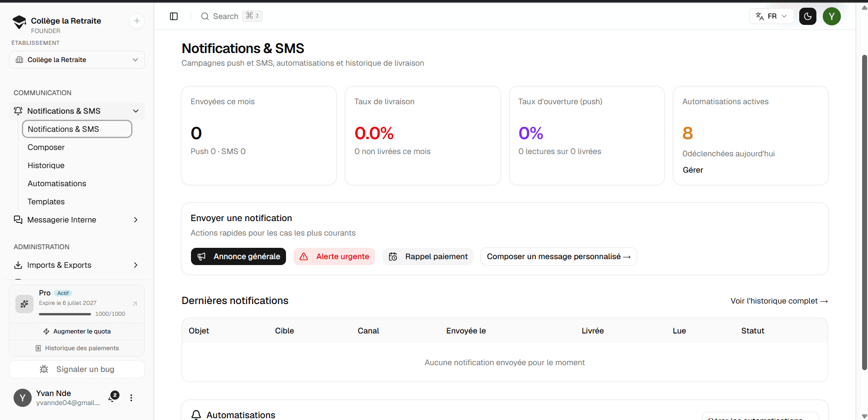Open the Pro plan external link arrow
Screen dimensions: 868x420
click(134, 304)
